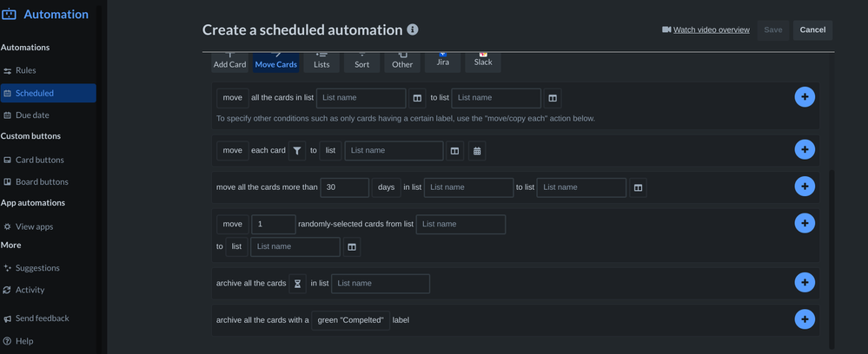
Task: Click source list field for random cards
Action: pos(461,224)
